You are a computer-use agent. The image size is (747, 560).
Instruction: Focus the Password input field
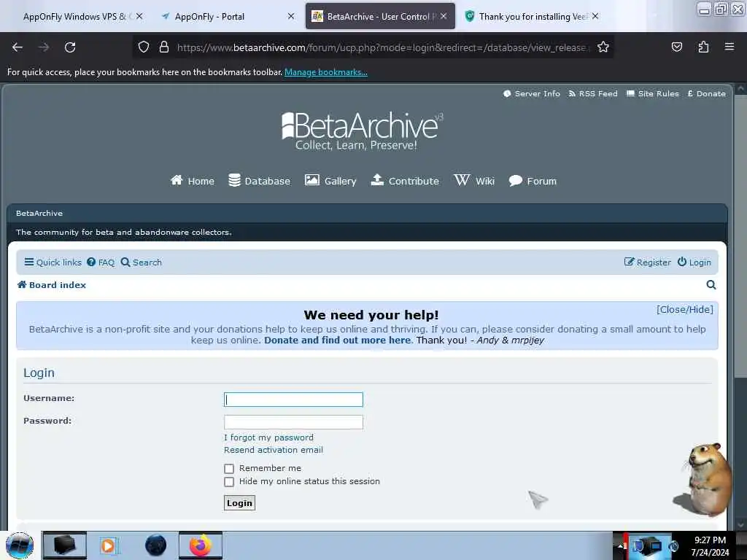tap(293, 422)
